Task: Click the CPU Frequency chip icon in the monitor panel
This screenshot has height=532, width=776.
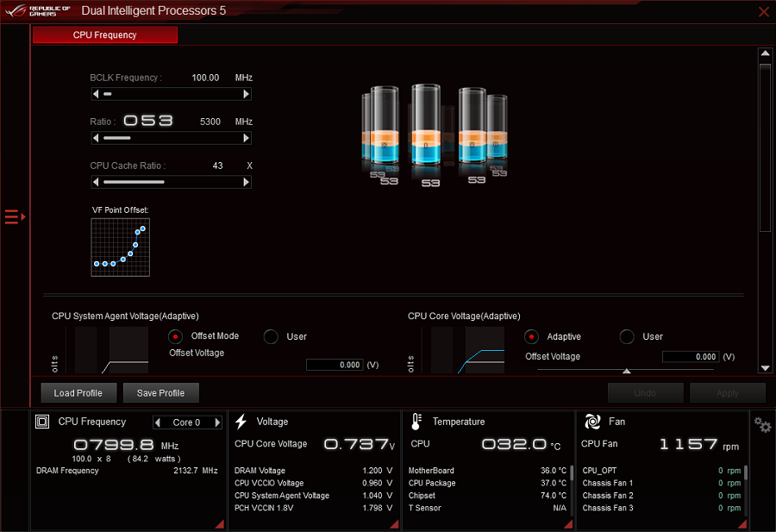Action: (42, 422)
